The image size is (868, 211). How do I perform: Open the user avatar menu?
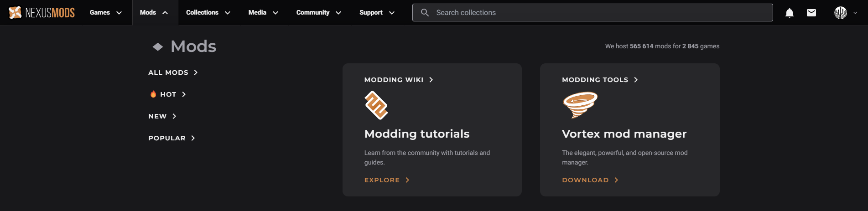pos(841,13)
